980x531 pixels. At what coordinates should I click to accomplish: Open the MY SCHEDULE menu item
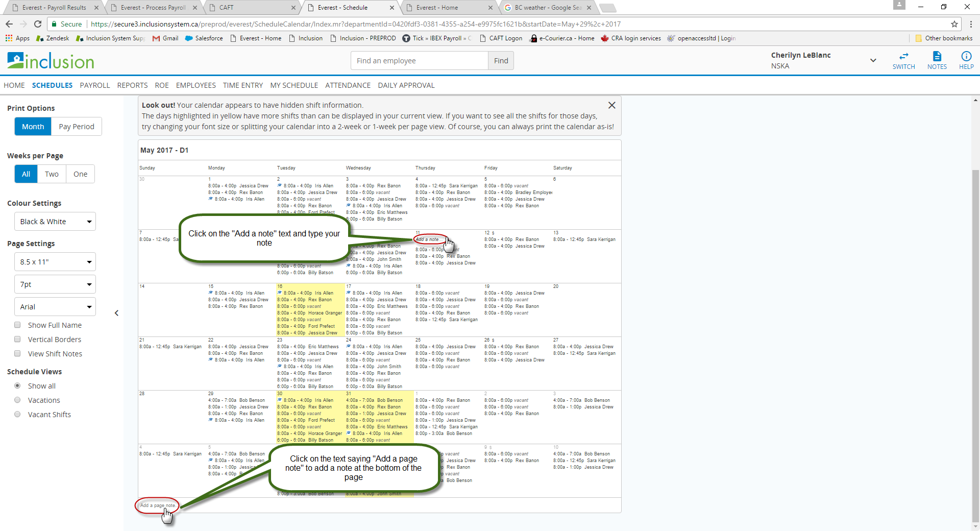[x=294, y=85]
